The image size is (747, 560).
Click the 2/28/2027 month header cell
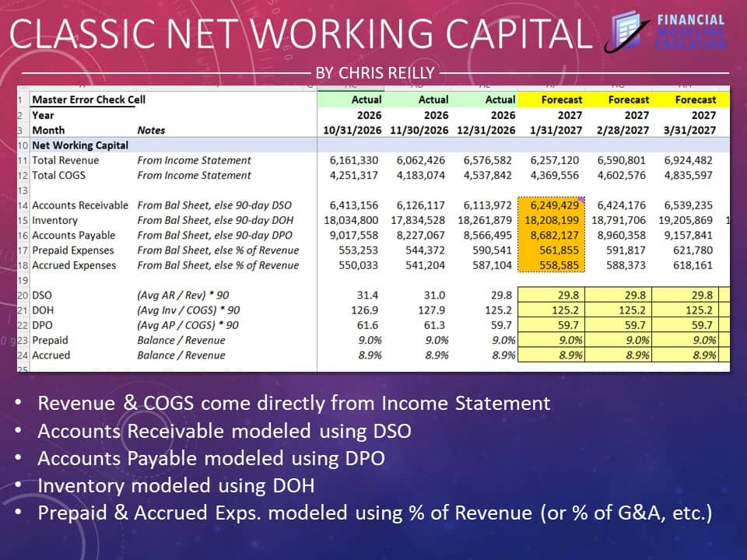(622, 131)
